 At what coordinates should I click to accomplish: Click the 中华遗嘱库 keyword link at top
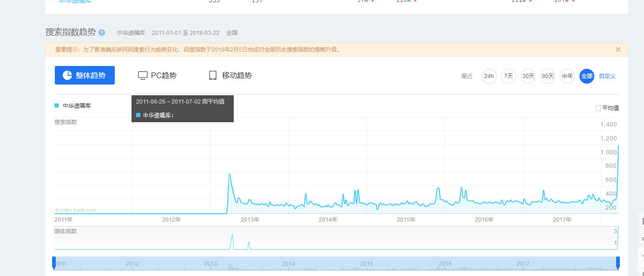[x=75, y=1]
